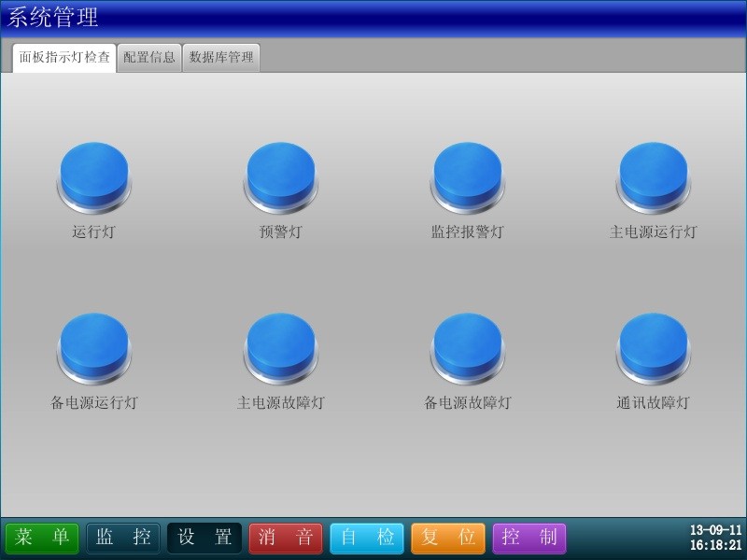Open the 菜单 (menu) function
The image size is (747, 560).
click(43, 538)
